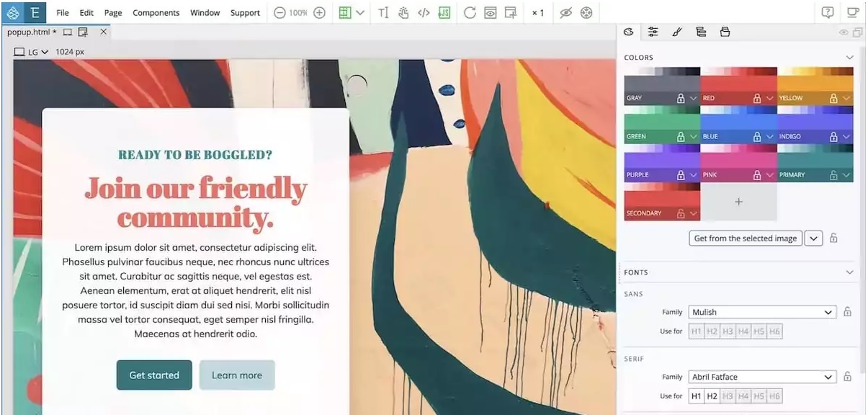Open the Page menu
Image resolution: width=868 pixels, height=415 pixels.
[x=114, y=12]
